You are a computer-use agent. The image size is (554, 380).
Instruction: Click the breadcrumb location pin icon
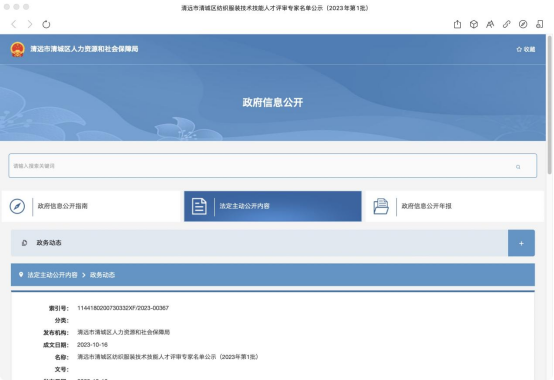click(21, 274)
